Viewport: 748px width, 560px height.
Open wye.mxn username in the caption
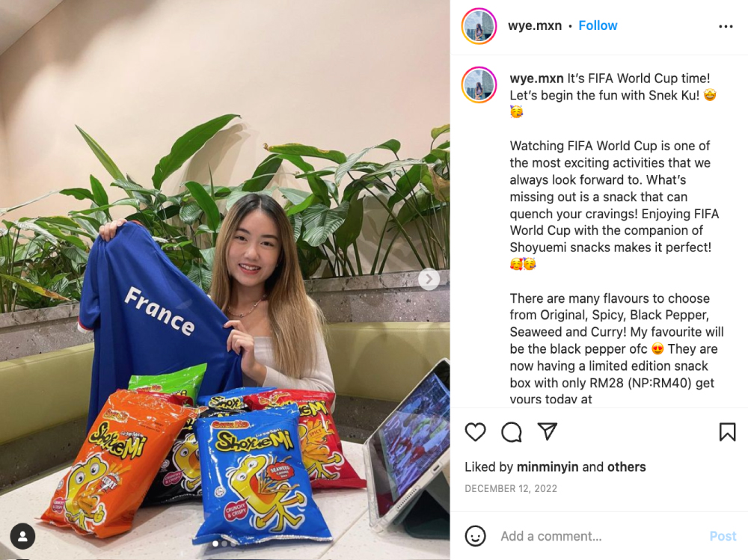pos(536,79)
